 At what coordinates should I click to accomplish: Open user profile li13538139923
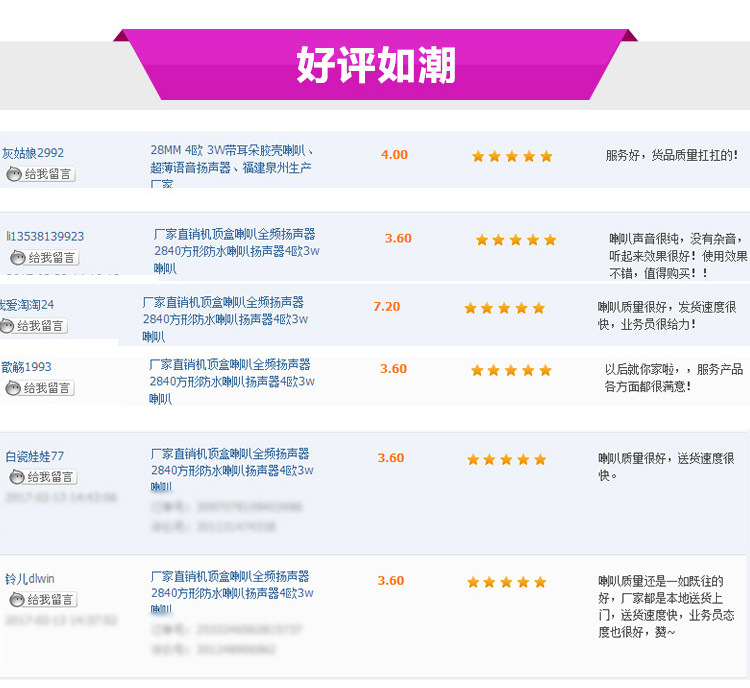click(45, 236)
